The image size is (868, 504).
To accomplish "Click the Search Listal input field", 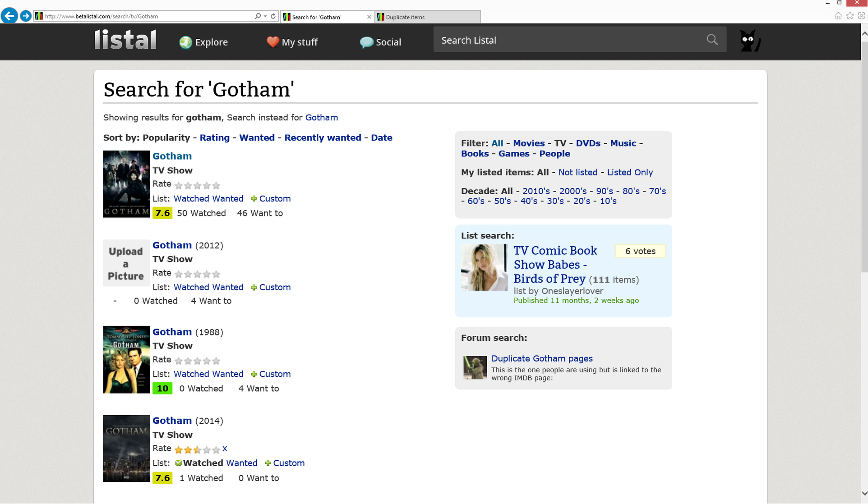I will pos(568,40).
